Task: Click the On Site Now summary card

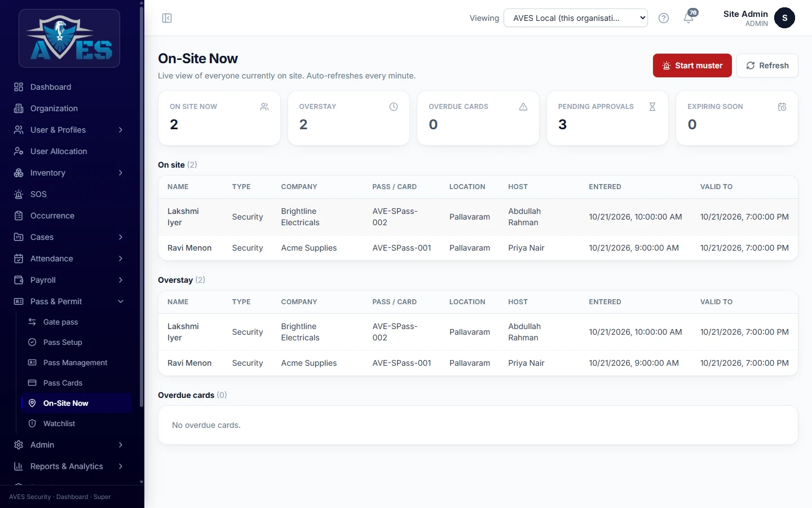Action: click(219, 118)
